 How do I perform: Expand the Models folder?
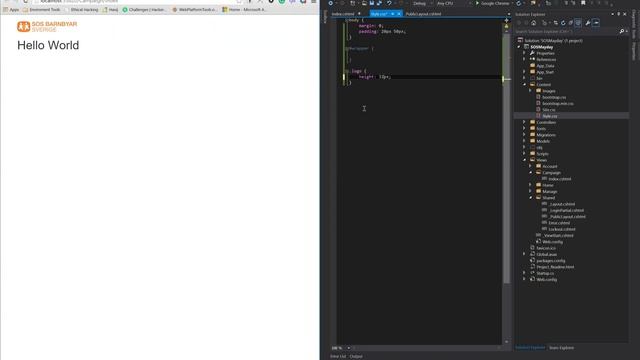tap(524, 141)
